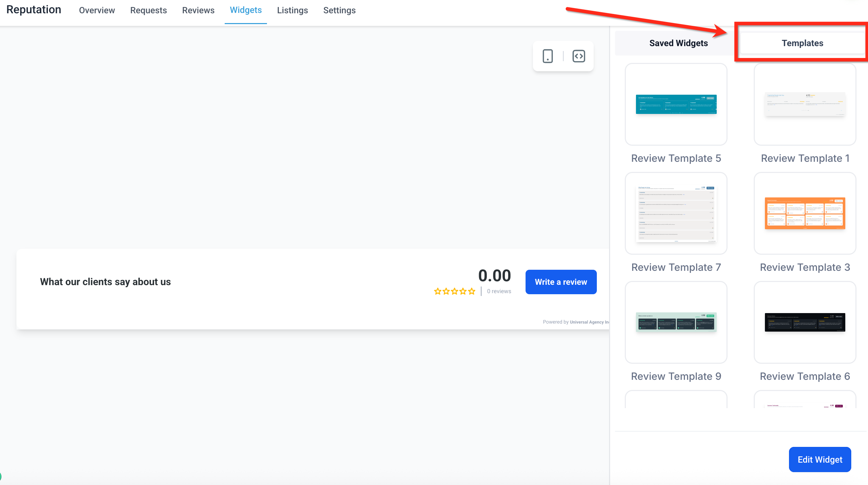
Task: Click the Universal Agency powered-by link
Action: (x=589, y=322)
